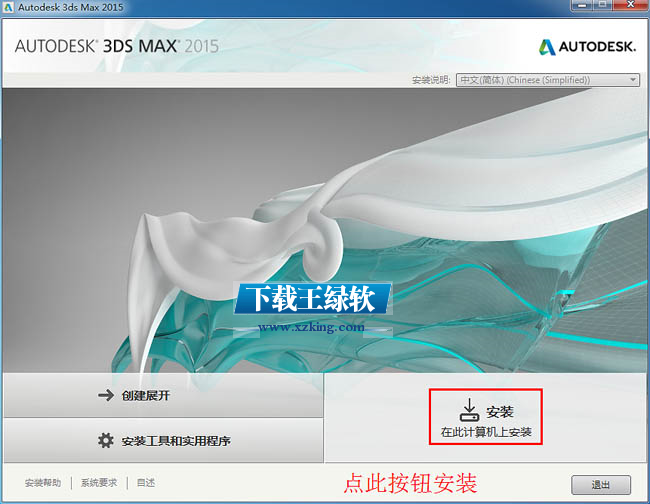Click 在此计算机上安装 text
Screen dimensions: 650x504
tap(486, 432)
